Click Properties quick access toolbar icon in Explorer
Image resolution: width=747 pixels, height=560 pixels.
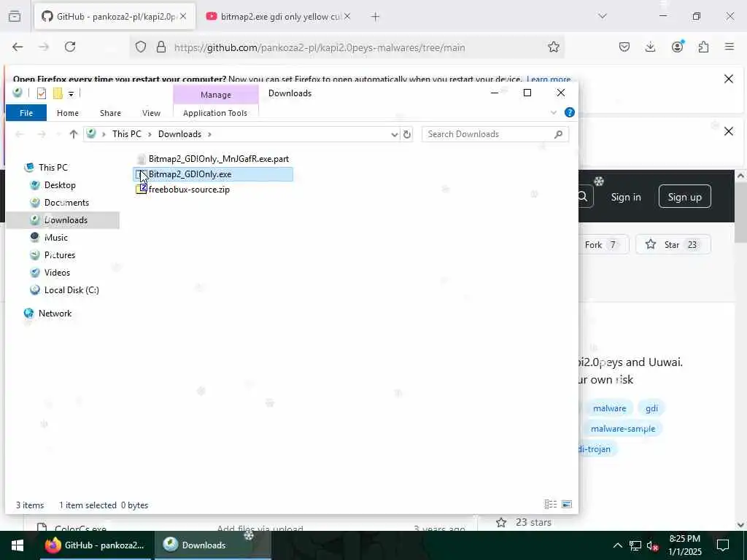42,93
